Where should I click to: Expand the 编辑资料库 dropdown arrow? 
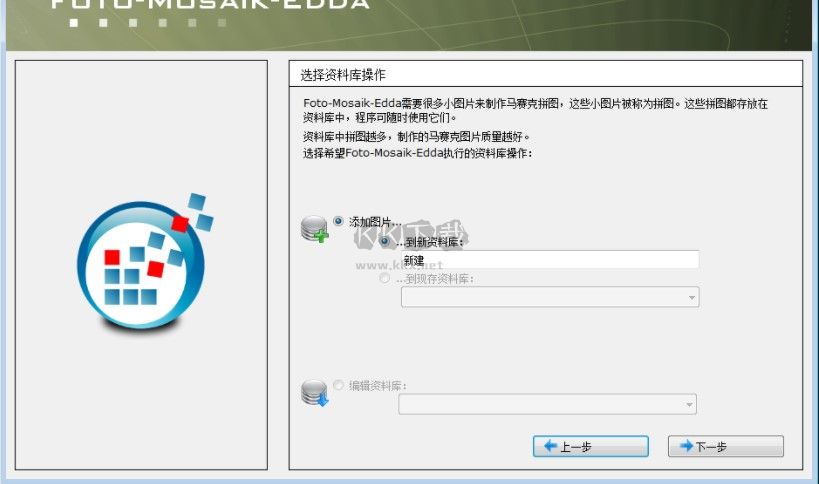(x=689, y=405)
